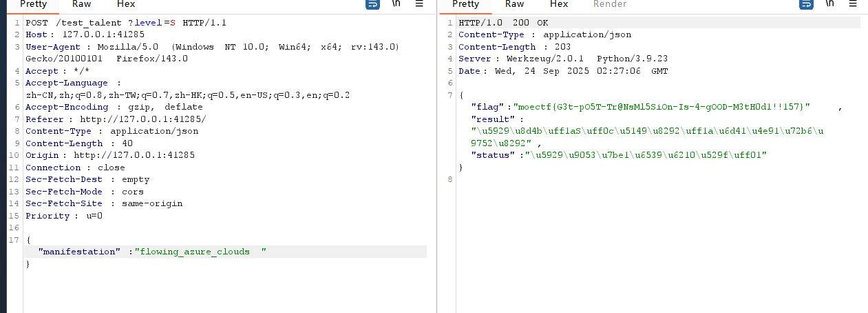Viewport: 868px width, 313px height.
Task: Switch request view to Hex tab
Action: 126,4
